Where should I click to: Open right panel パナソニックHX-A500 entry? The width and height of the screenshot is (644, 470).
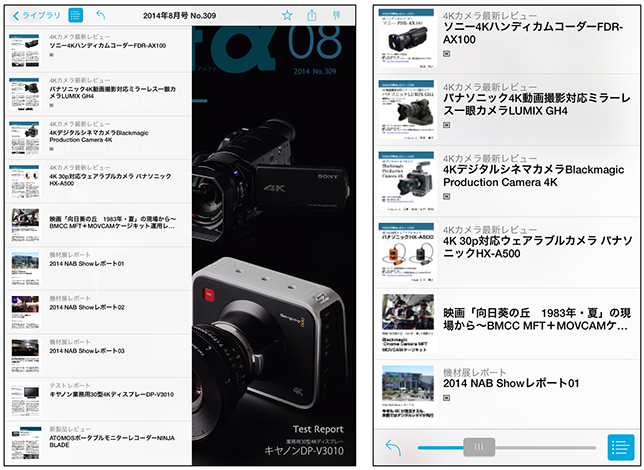coord(507,253)
